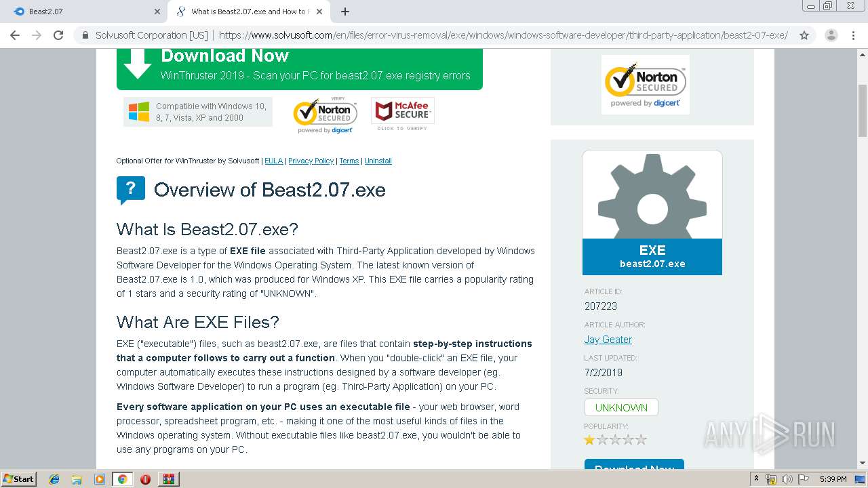Click the volume speaker tray icon
The width and height of the screenshot is (868, 488).
pos(787,479)
